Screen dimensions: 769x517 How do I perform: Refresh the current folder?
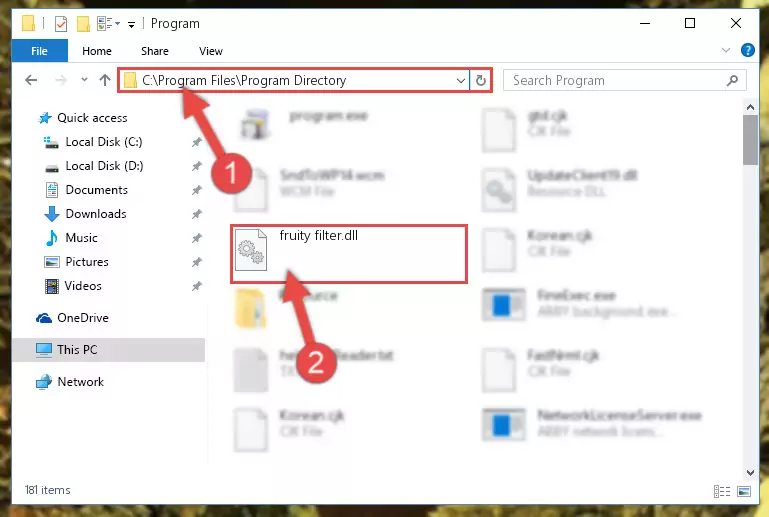pyautogui.click(x=481, y=80)
